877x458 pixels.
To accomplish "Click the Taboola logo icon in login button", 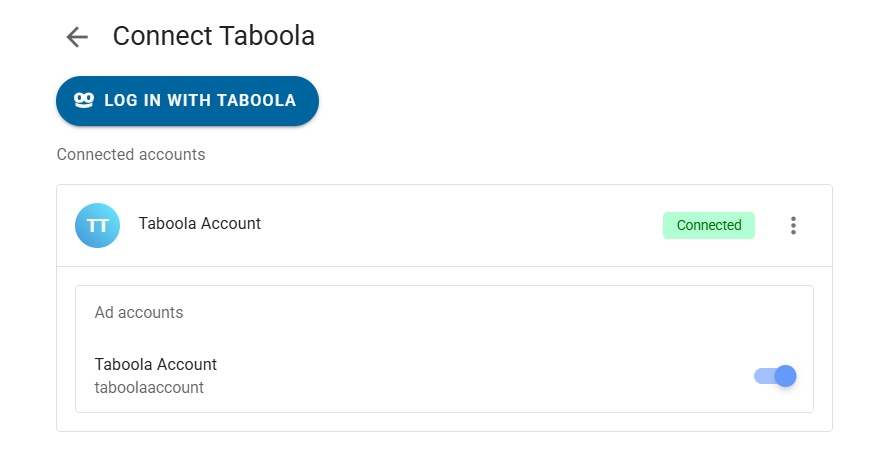I will point(84,100).
